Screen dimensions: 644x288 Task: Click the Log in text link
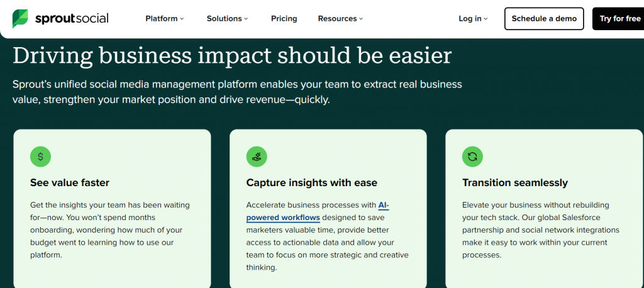[x=470, y=19]
